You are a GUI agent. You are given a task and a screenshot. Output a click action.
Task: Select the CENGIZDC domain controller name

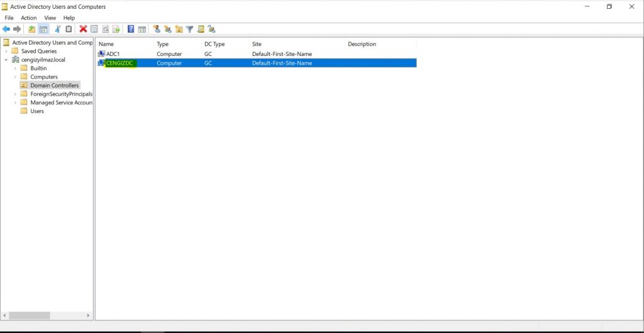click(x=119, y=63)
